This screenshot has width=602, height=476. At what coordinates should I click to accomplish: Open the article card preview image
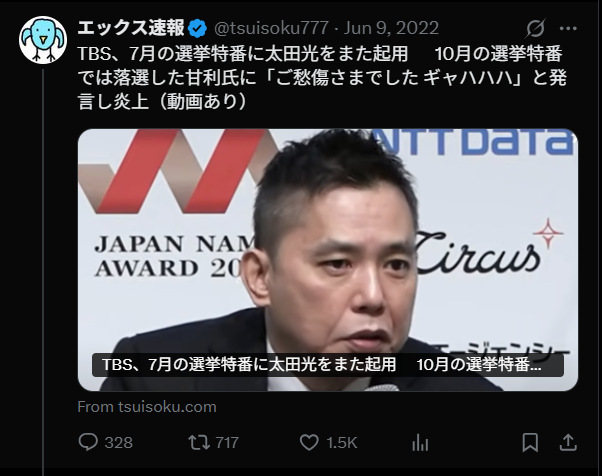[x=328, y=260]
